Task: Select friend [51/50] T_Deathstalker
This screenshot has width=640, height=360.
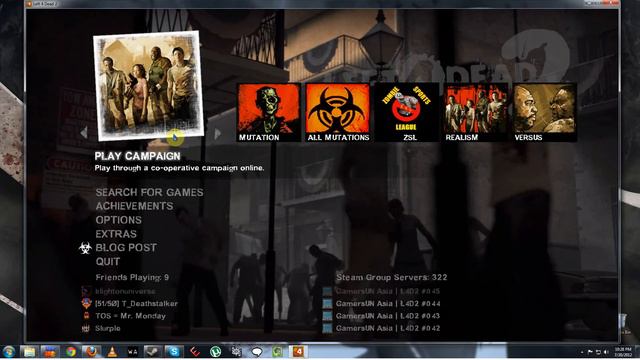Action: pyautogui.click(x=136, y=304)
